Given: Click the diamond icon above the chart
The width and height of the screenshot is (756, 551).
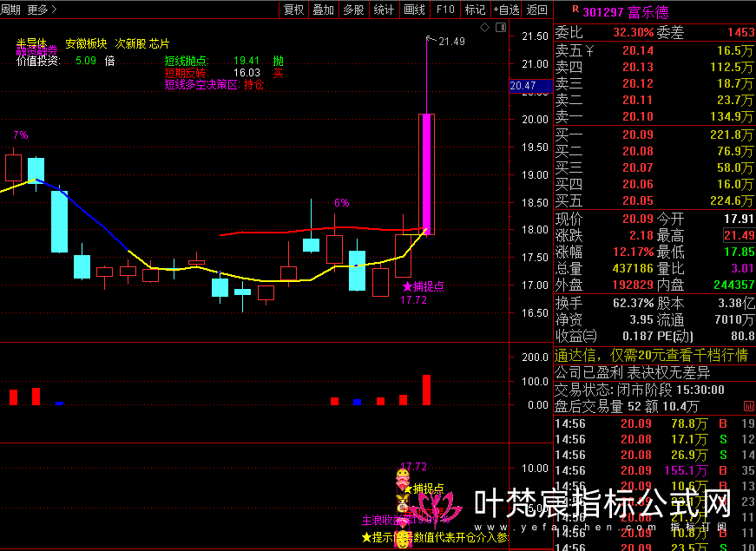Looking at the screenshot, I should (x=485, y=28).
